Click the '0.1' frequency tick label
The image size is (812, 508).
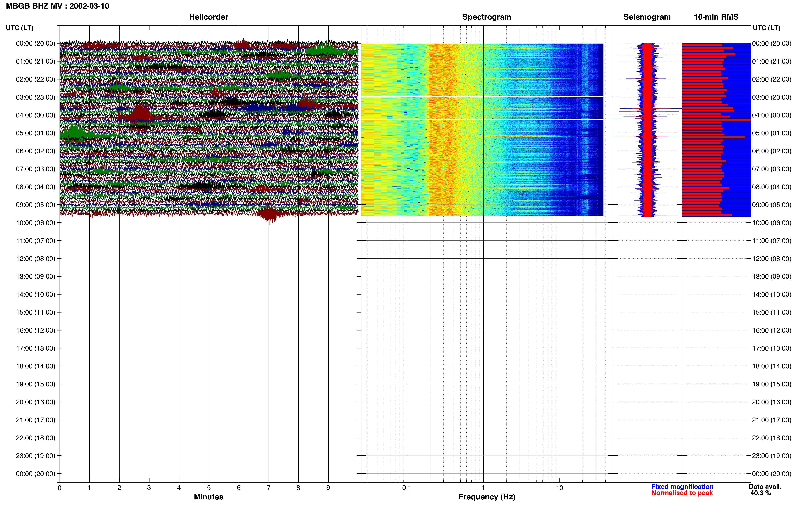pos(407,488)
